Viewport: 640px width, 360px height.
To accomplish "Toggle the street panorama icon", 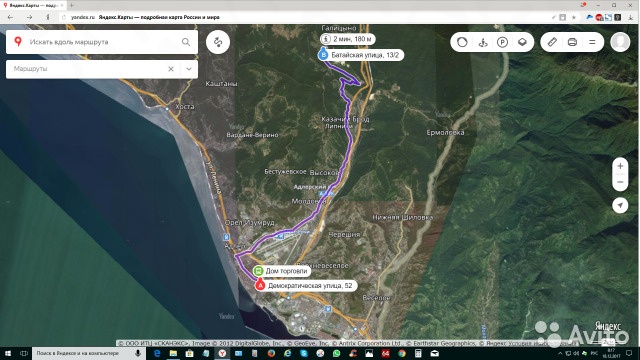I will coord(483,42).
